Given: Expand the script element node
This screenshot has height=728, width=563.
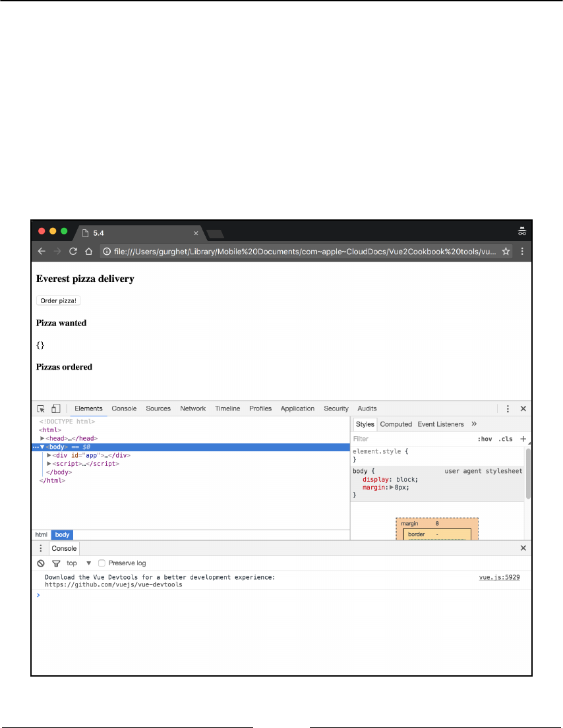Looking at the screenshot, I should (x=49, y=464).
